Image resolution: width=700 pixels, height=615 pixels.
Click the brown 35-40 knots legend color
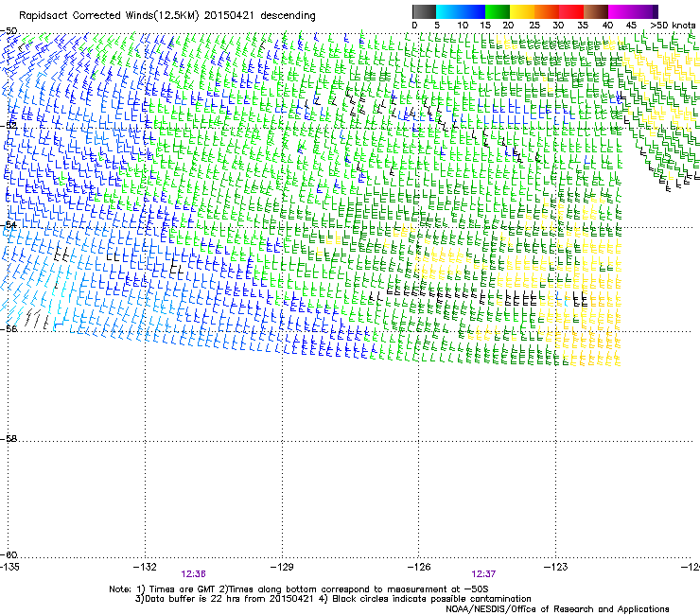coord(596,11)
